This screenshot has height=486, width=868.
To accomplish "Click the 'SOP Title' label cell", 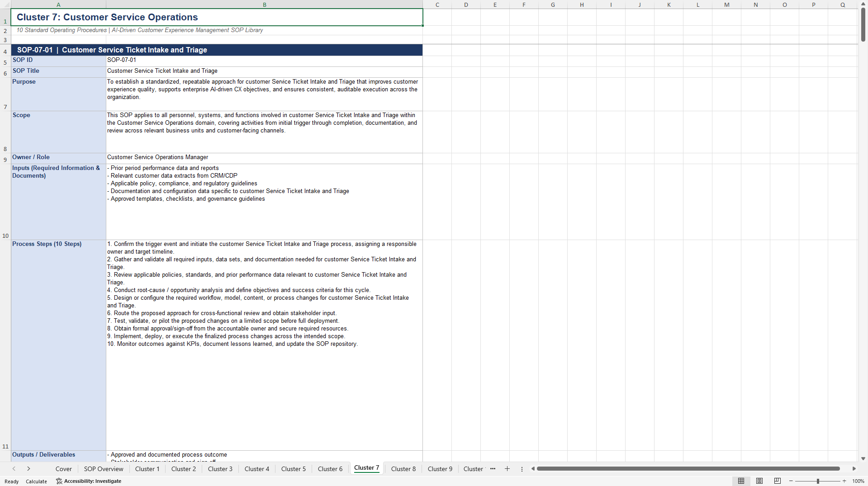I will pyautogui.click(x=58, y=72).
